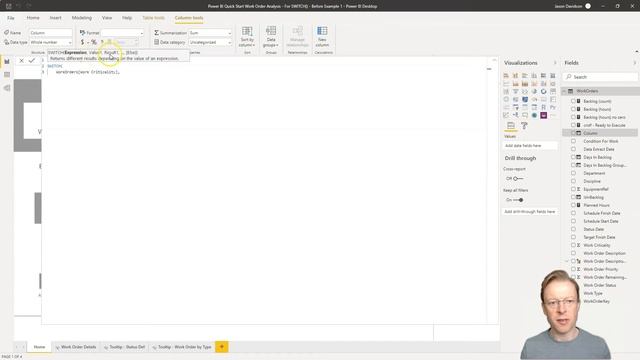This screenshot has height=360, width=640.
Task: Add a new page with plus button
Action: 222,347
